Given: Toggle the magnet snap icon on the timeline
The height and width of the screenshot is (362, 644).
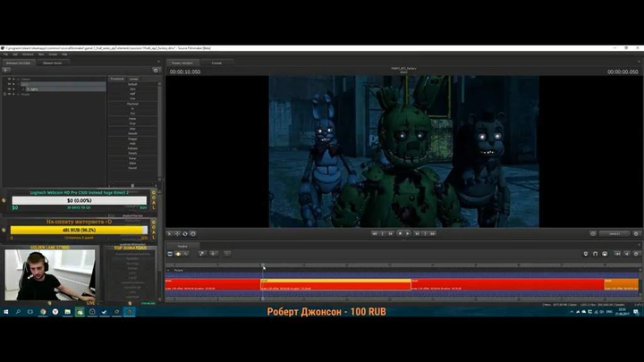Looking at the screenshot, I should [x=595, y=254].
